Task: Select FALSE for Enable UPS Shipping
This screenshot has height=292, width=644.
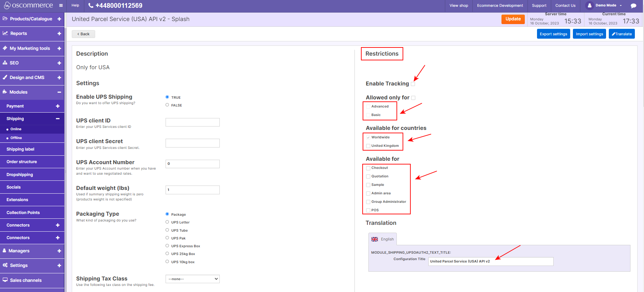Action: 167,105
